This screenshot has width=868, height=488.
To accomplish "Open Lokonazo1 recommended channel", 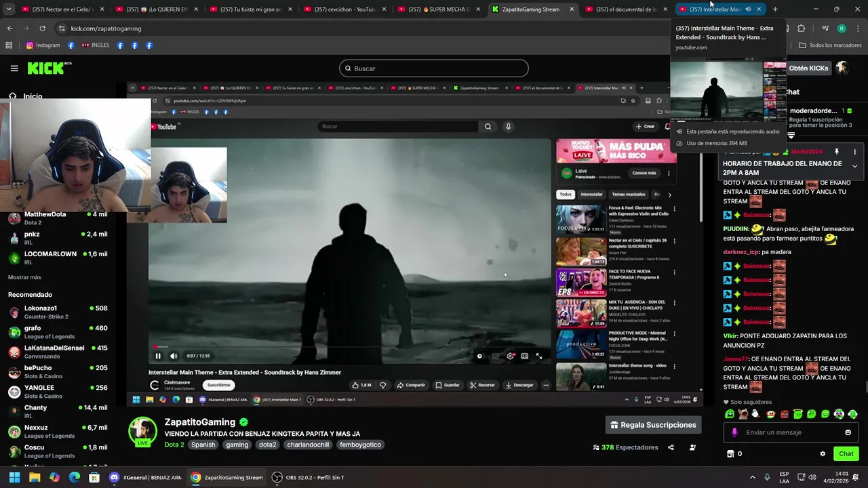I will [x=58, y=312].
